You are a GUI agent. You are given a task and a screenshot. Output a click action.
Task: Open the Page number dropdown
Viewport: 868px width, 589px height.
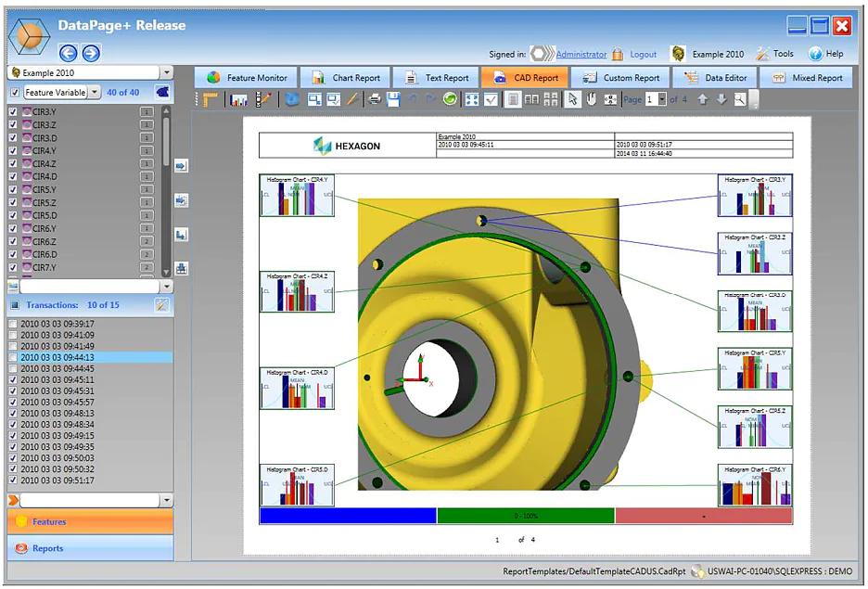pos(662,99)
